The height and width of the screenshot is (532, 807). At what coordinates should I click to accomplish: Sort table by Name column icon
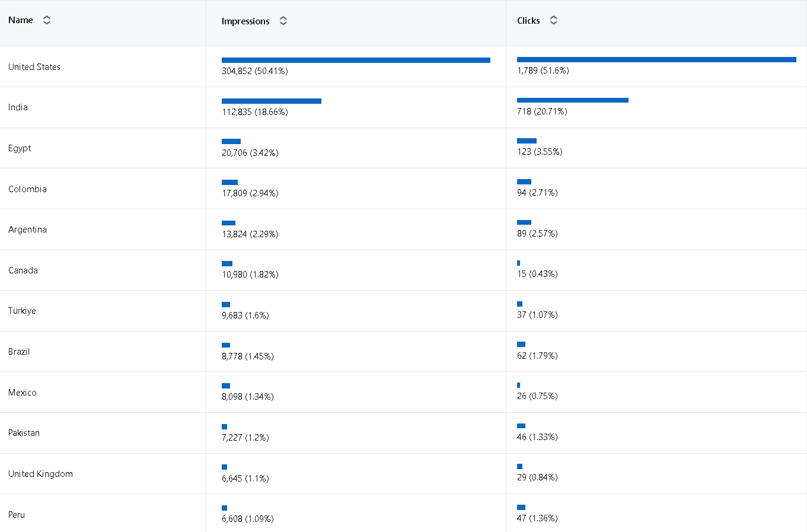46,20
